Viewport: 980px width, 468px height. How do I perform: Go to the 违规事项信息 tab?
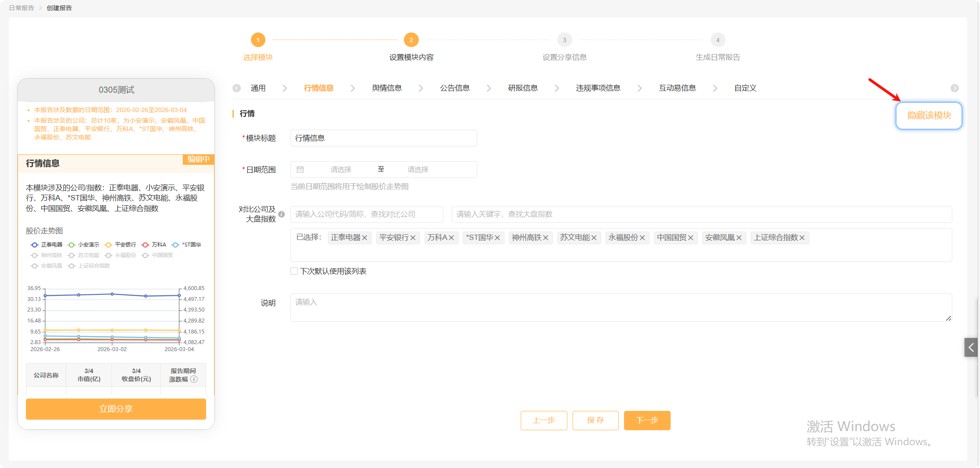pyautogui.click(x=598, y=88)
